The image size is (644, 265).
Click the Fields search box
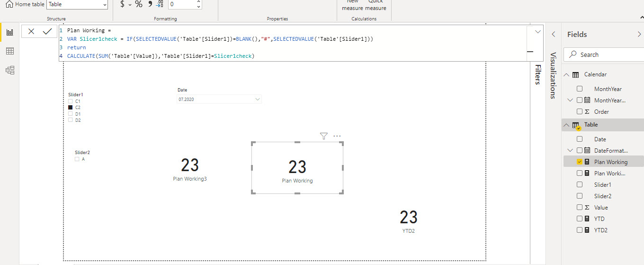click(604, 55)
